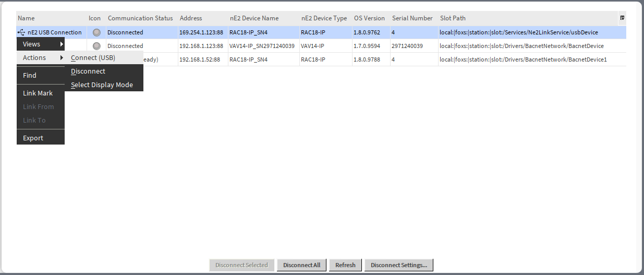Open the table options icon at top right
The image size is (644, 275).
[622, 18]
